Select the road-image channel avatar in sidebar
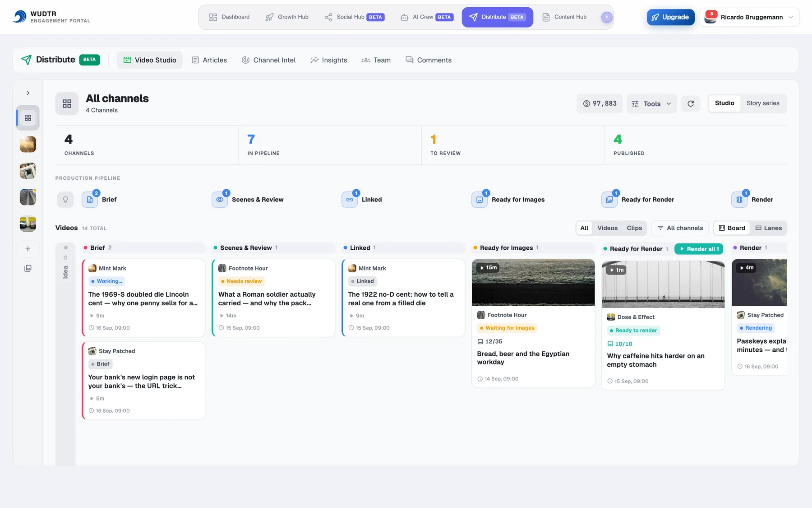Viewport: 812px width, 508px height. point(28,197)
